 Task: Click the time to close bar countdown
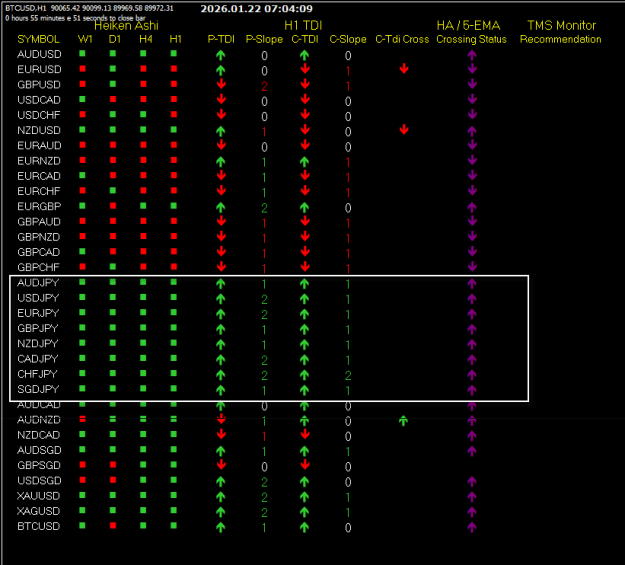point(75,18)
